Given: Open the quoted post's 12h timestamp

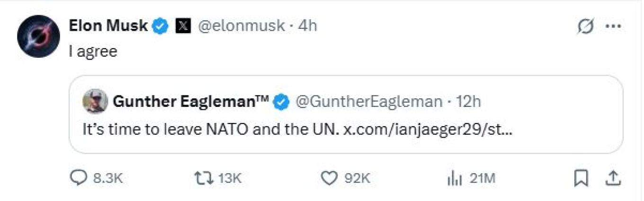Looking at the screenshot, I should point(467,101).
